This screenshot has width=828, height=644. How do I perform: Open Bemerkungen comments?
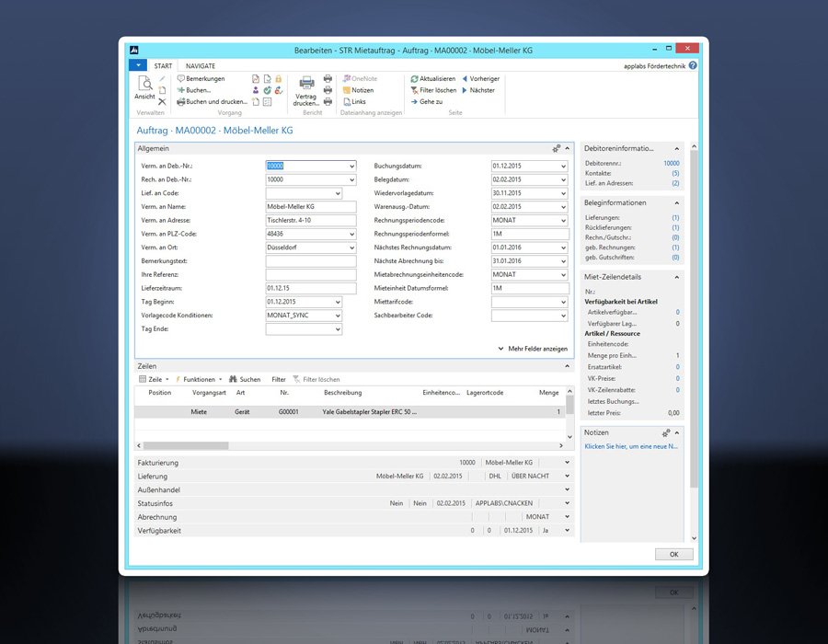(x=201, y=78)
